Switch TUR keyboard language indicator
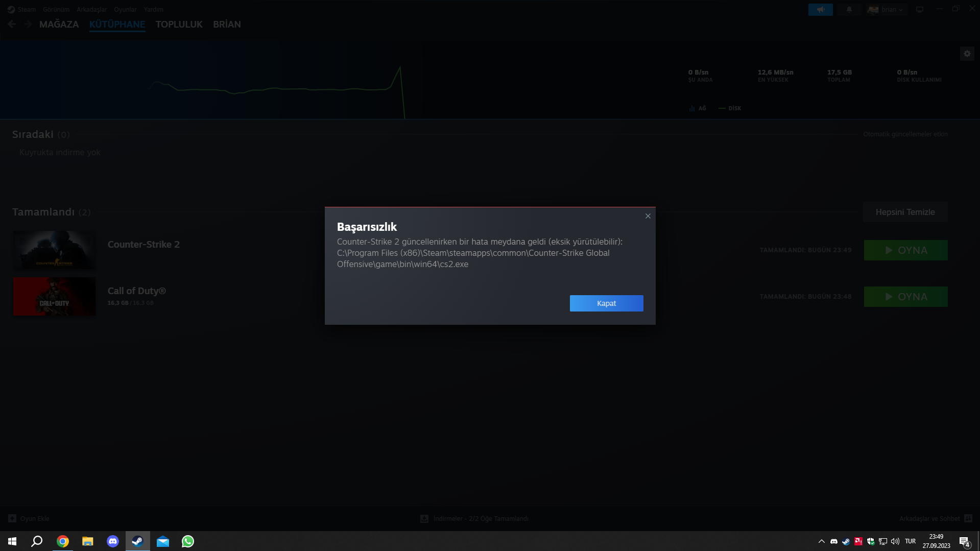980x551 pixels. [910, 541]
